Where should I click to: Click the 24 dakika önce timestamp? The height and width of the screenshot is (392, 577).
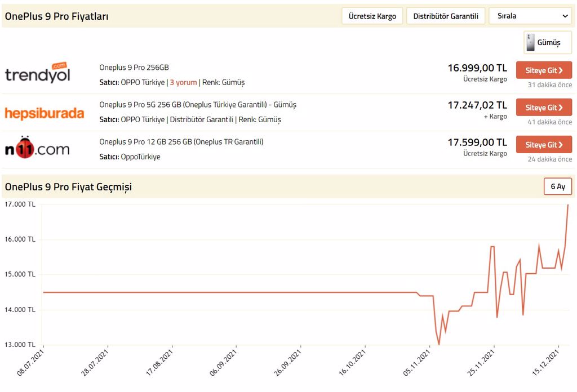[x=550, y=159]
